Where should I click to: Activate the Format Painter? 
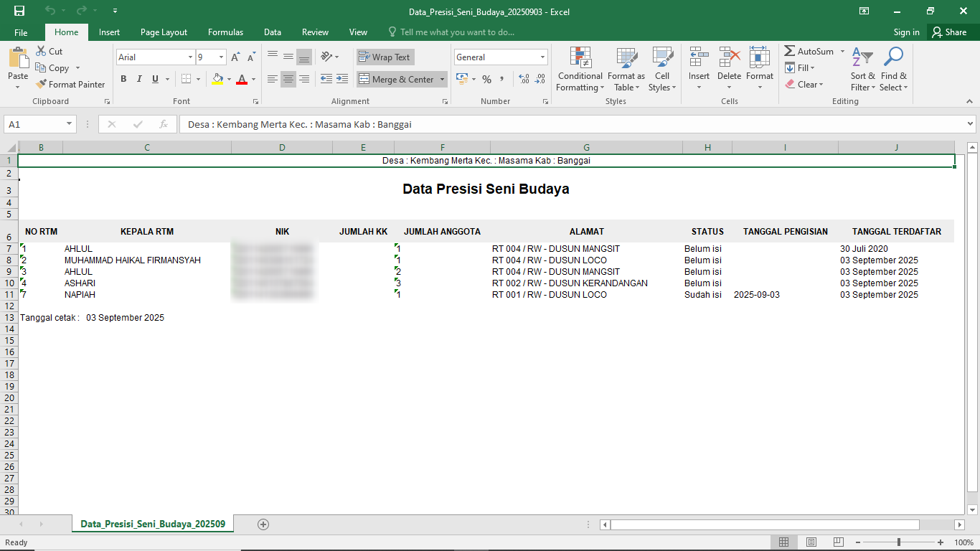pos(70,85)
